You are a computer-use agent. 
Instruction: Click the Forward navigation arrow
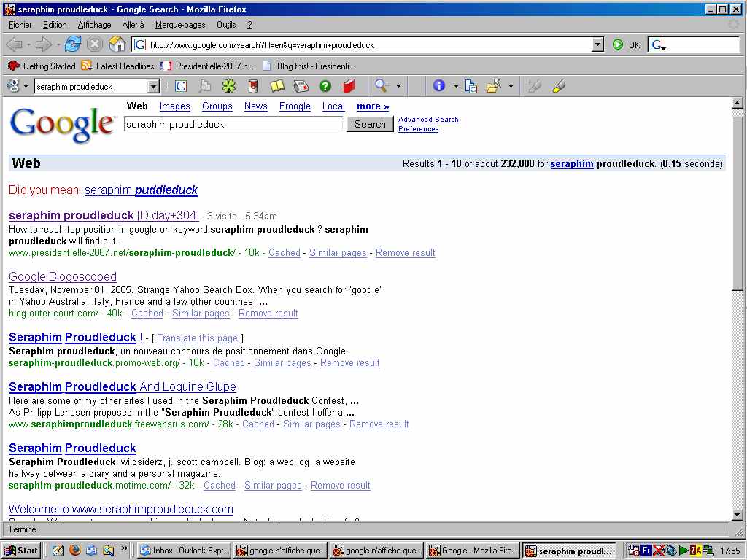coord(43,44)
